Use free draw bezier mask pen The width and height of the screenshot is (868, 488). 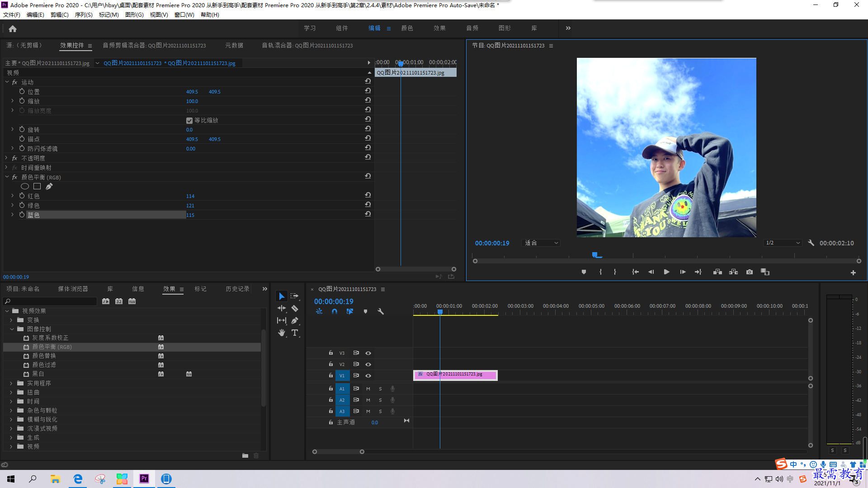click(49, 186)
